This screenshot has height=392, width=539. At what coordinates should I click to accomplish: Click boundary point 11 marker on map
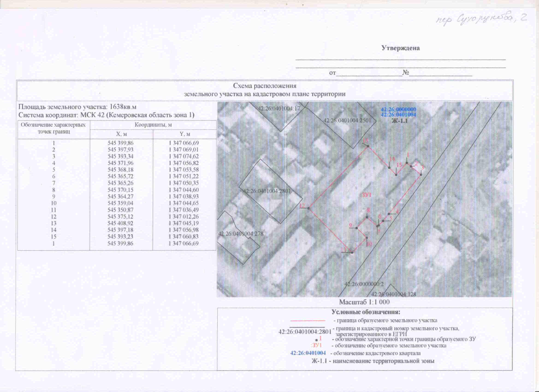coord(352,252)
